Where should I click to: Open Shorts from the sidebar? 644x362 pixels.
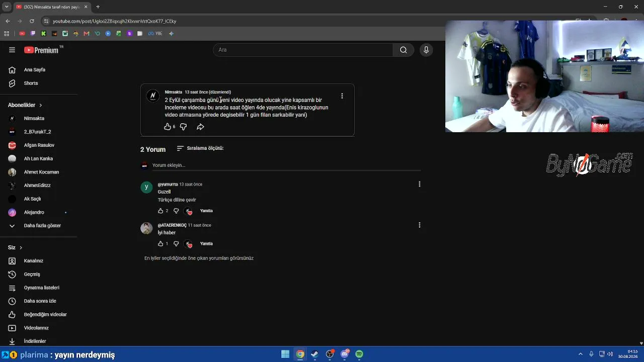tap(31, 83)
